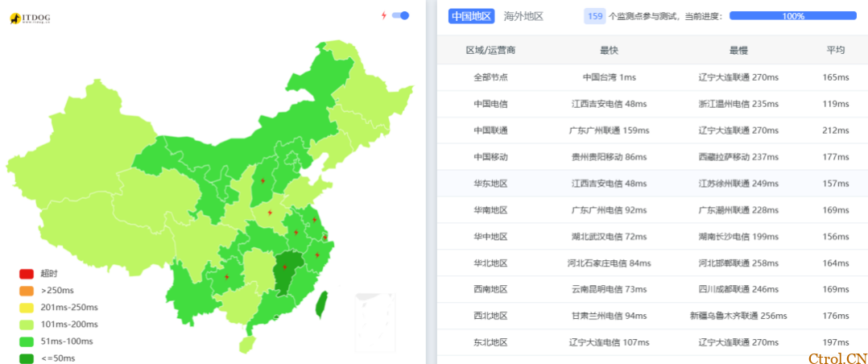Click the 100% progress bar
This screenshot has width=868, height=364.
[792, 16]
